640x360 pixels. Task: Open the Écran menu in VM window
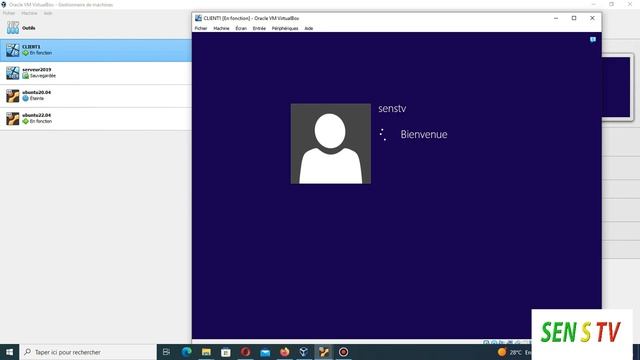(x=241, y=29)
